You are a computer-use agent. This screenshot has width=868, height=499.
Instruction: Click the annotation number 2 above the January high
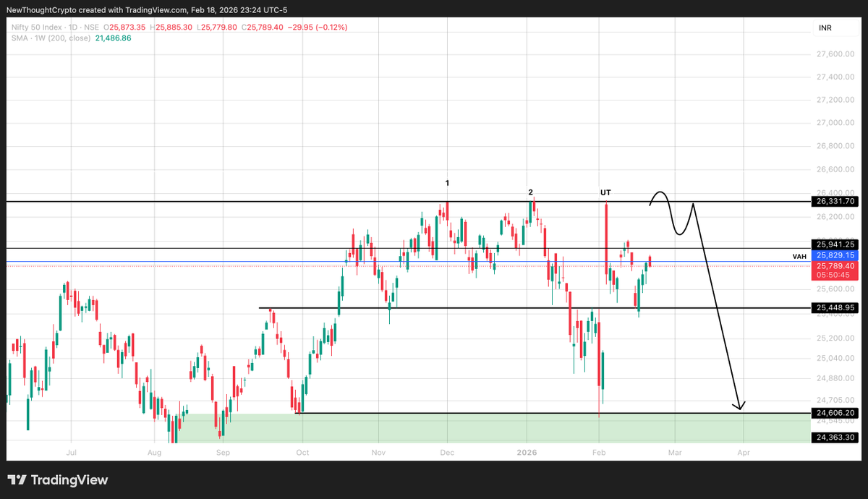tap(530, 192)
